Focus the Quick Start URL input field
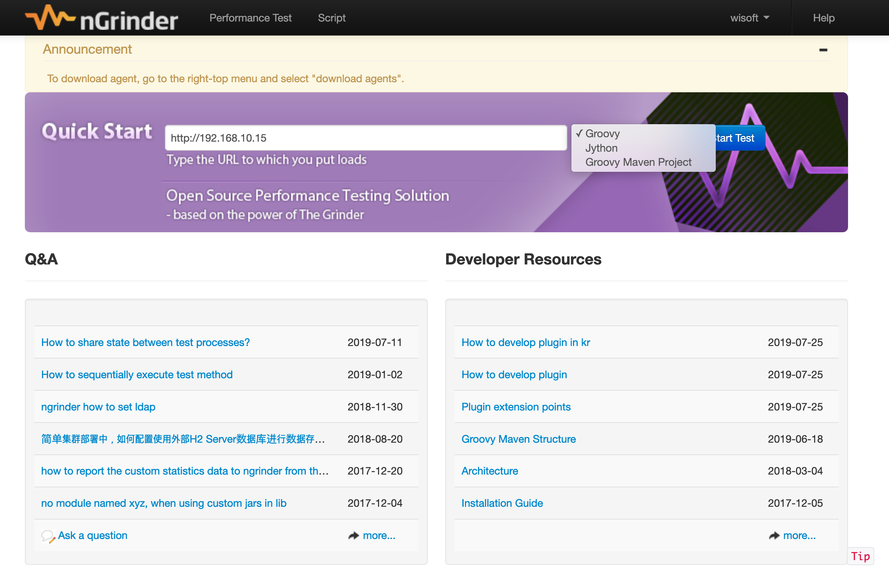This screenshot has height=588, width=889. [366, 138]
